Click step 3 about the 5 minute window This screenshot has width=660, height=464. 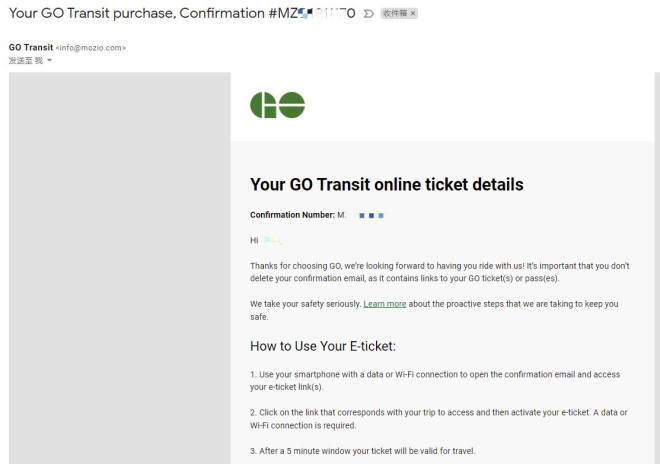coord(362,451)
